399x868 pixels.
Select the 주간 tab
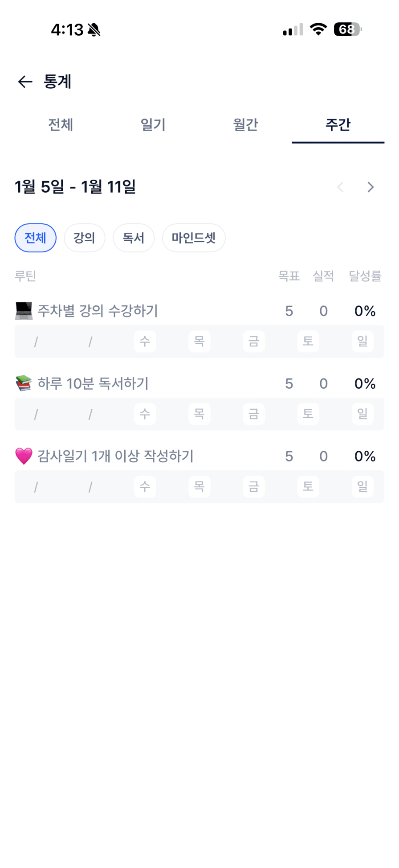pyautogui.click(x=338, y=125)
